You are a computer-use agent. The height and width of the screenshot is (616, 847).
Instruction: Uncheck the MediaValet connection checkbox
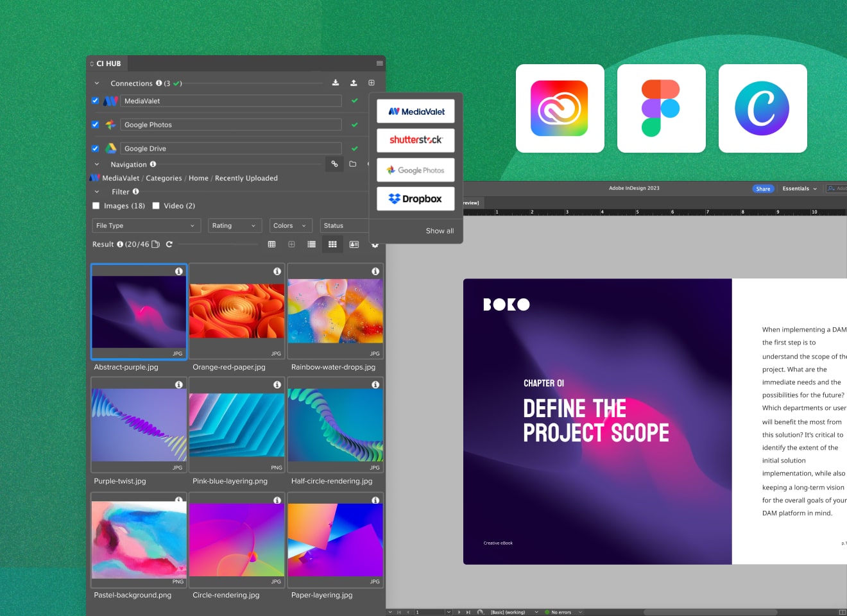point(95,101)
